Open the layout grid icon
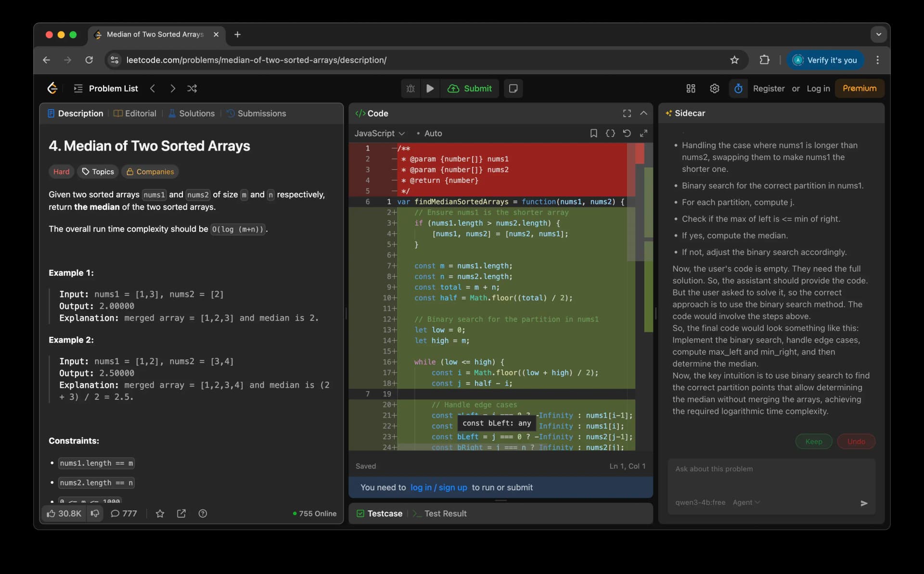924x574 pixels. click(x=691, y=89)
